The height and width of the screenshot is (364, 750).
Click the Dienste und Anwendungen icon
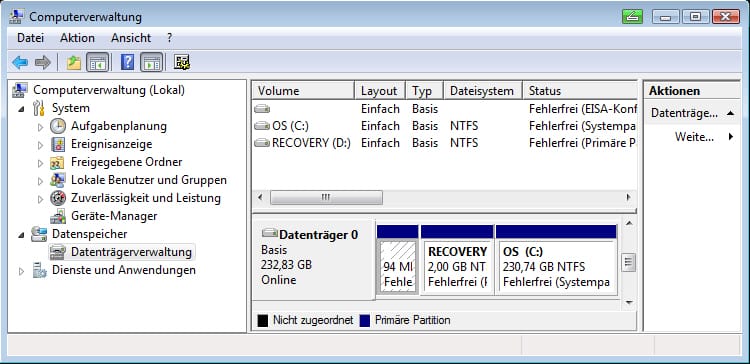pyautogui.click(x=39, y=270)
